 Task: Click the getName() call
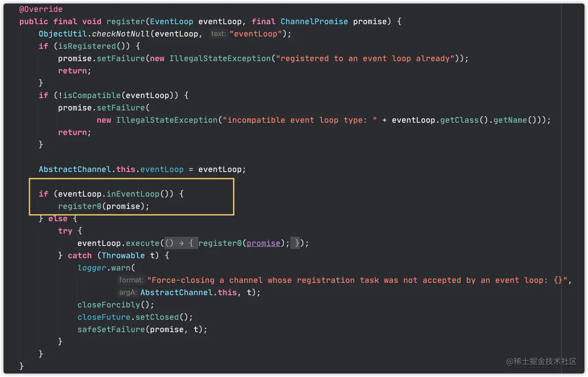[515, 120]
